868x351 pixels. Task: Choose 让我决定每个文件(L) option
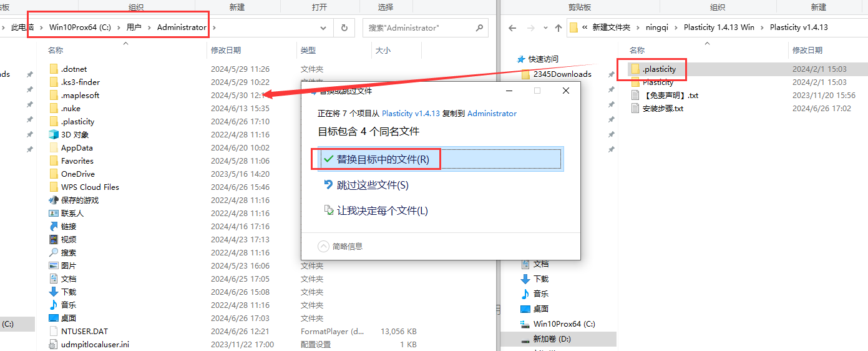point(382,211)
